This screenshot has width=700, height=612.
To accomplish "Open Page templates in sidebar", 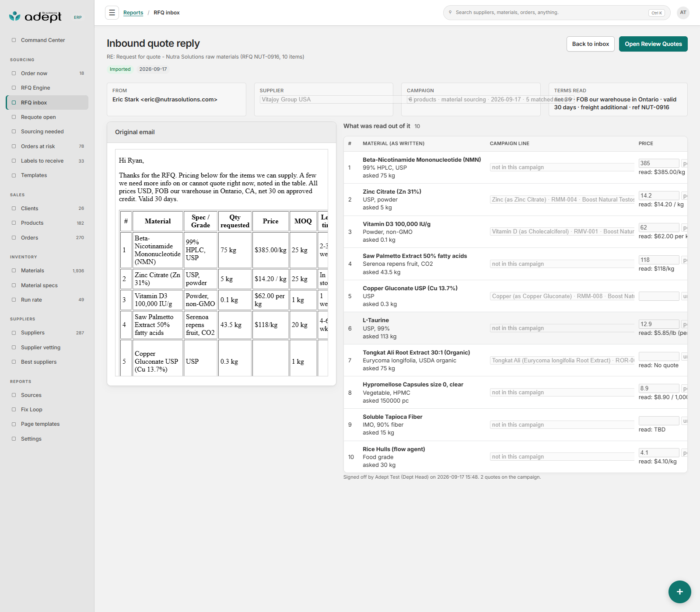I will point(47,424).
